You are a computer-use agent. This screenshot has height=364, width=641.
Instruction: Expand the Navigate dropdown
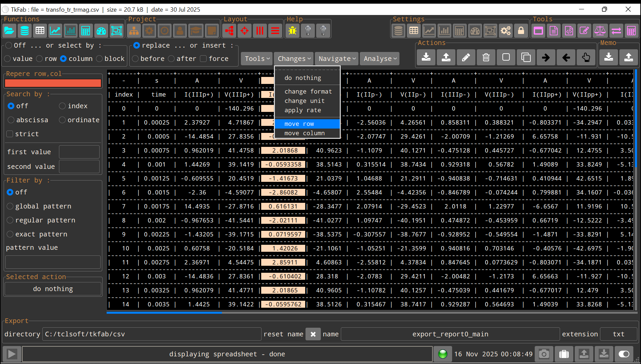click(x=336, y=59)
